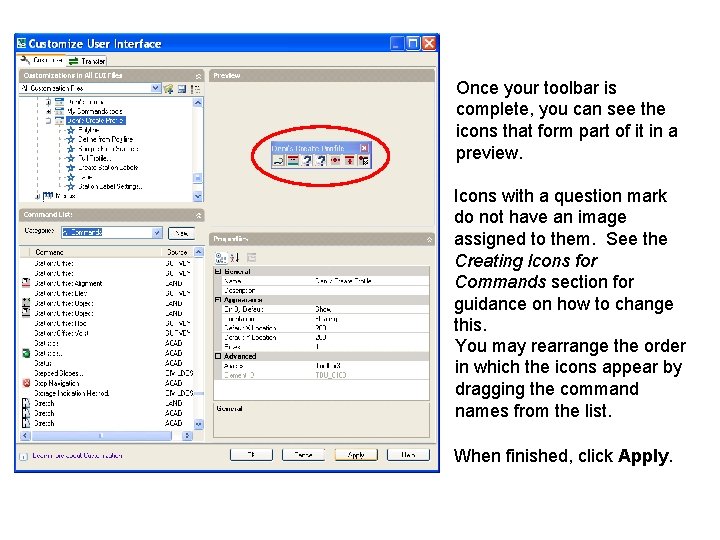Open the All Customization Files dropdown
720x540 pixels.
[x=156, y=88]
